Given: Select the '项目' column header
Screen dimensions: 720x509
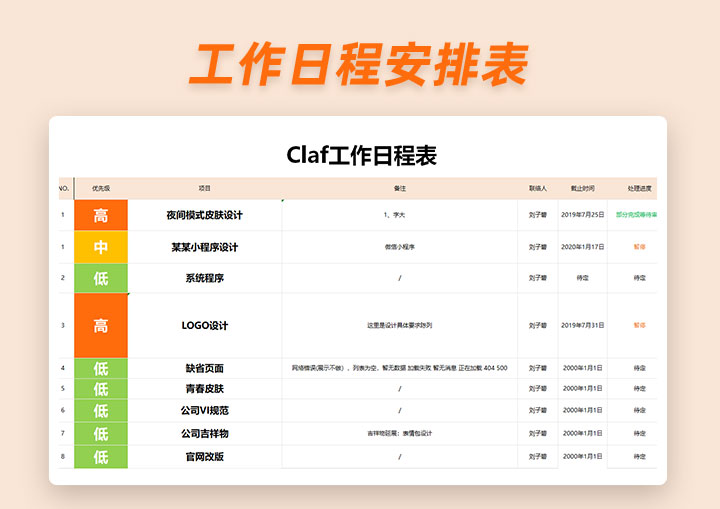Looking at the screenshot, I should point(205,188).
